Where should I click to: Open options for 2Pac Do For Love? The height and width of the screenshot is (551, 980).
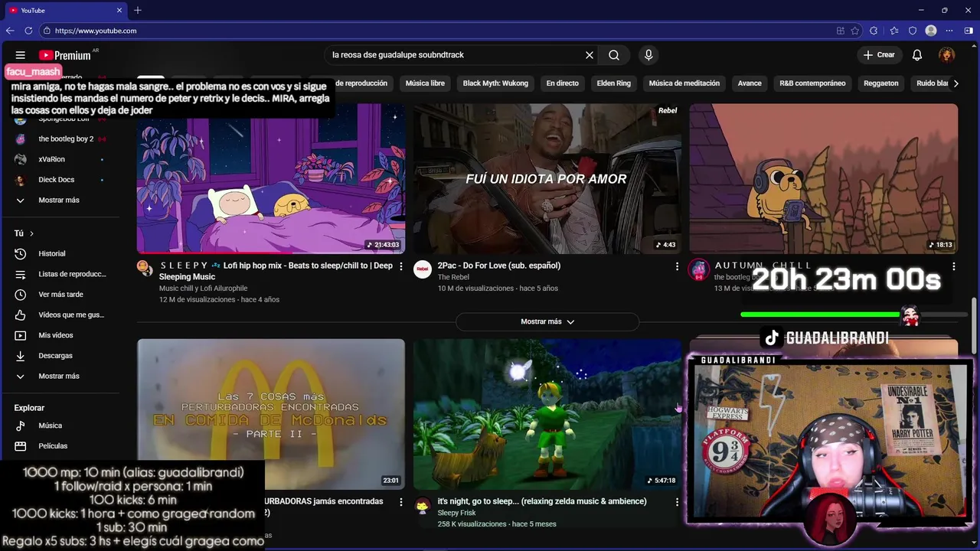pos(677,266)
